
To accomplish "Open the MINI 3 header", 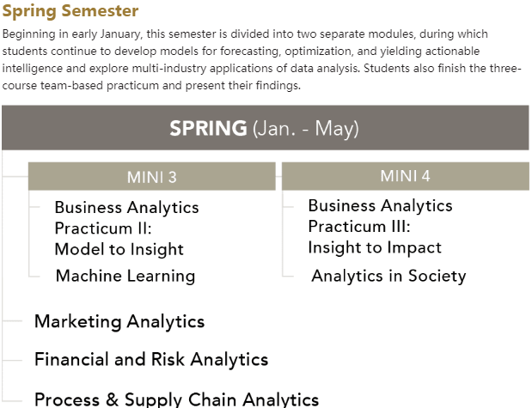I will (x=151, y=176).
